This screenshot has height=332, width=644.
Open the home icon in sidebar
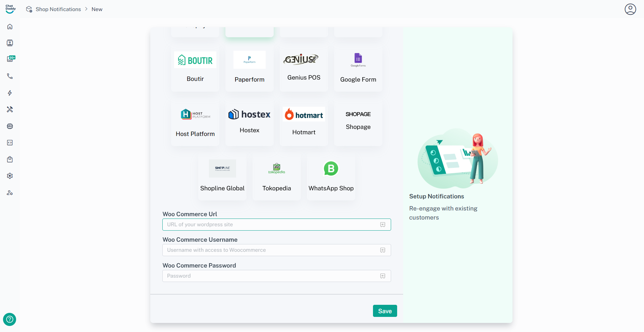[x=10, y=27]
